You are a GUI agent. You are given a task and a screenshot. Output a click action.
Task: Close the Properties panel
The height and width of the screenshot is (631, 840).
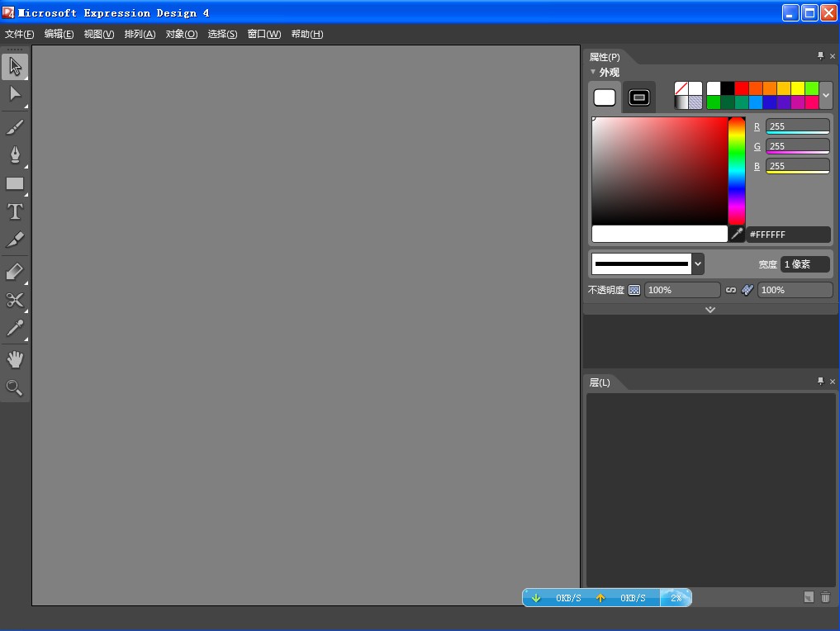[833, 56]
